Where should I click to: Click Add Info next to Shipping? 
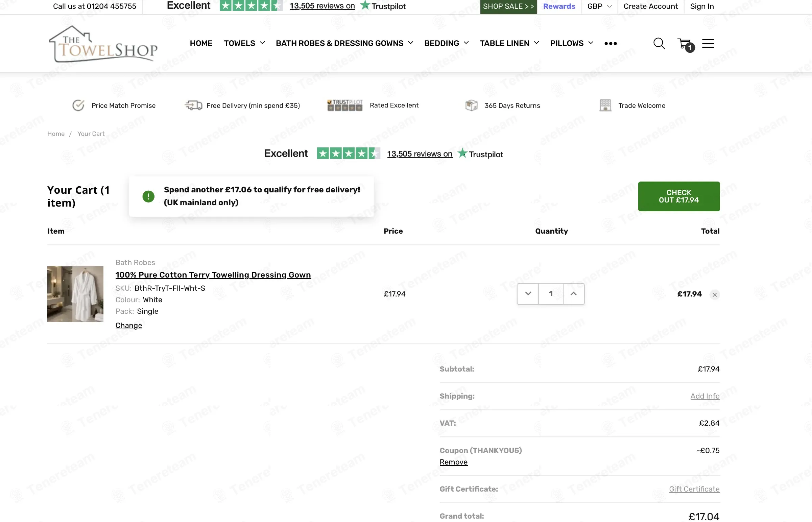click(704, 396)
